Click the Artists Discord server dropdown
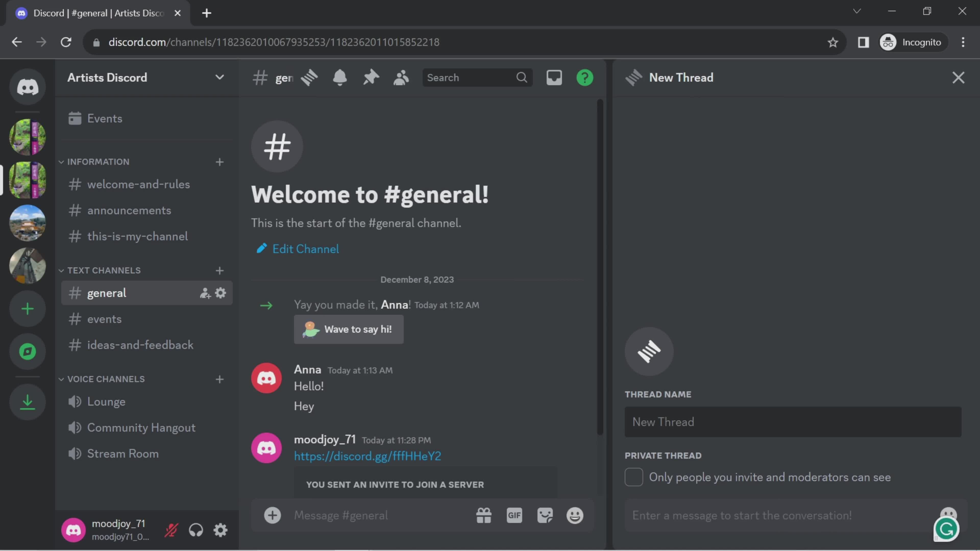The image size is (980, 551). [x=220, y=77]
